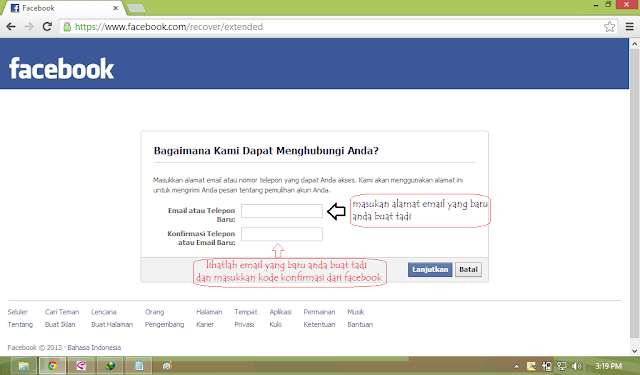The image size is (640, 375).
Task: Open the Pengembang footer link
Action: coord(164,324)
